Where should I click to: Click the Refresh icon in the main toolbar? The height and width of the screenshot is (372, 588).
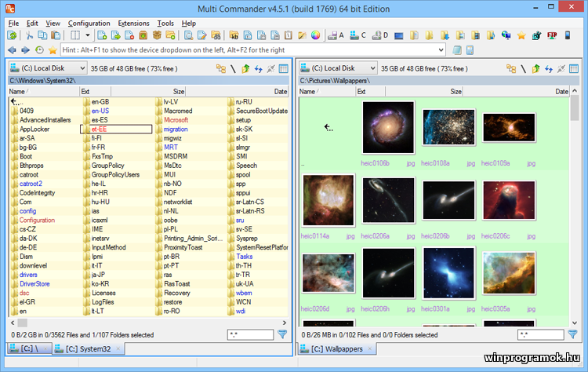pos(12,35)
